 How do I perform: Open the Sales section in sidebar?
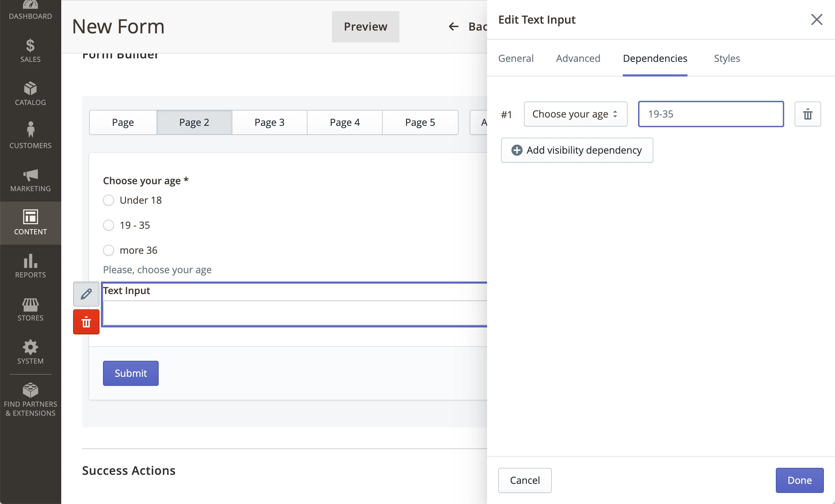(x=30, y=50)
